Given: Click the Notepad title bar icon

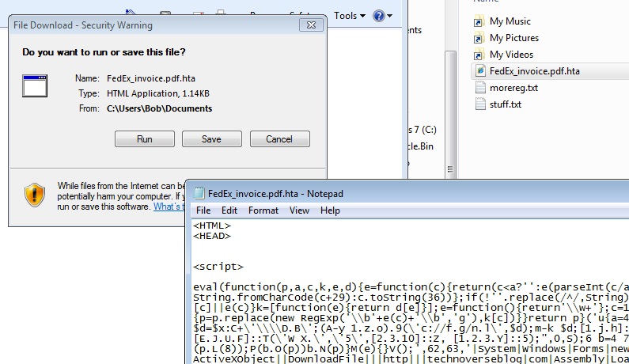Looking at the screenshot, I should (199, 193).
